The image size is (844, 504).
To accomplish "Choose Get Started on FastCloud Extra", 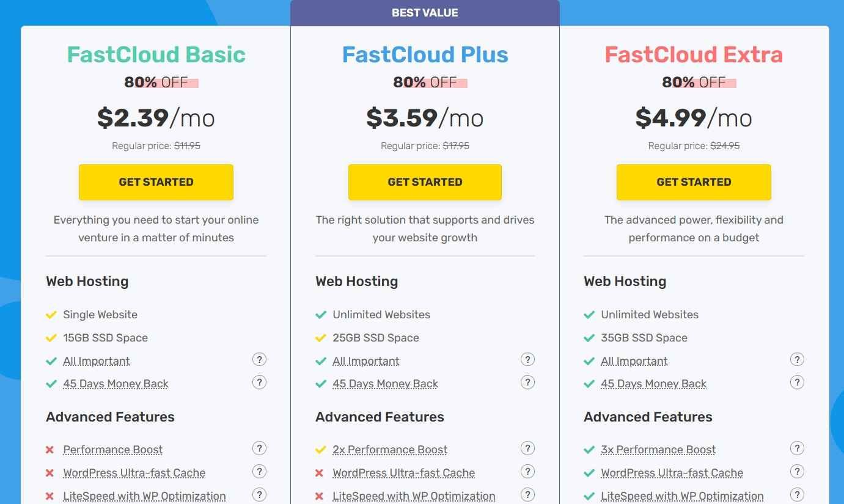I will tap(694, 182).
